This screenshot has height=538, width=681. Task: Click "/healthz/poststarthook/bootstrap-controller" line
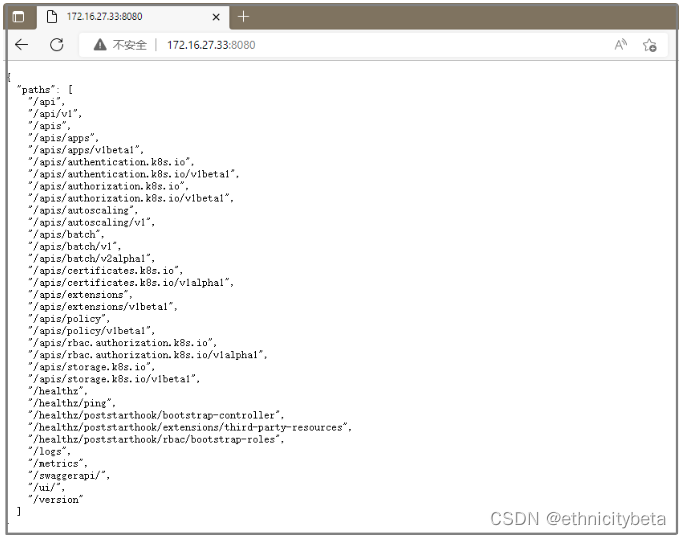pos(156,416)
